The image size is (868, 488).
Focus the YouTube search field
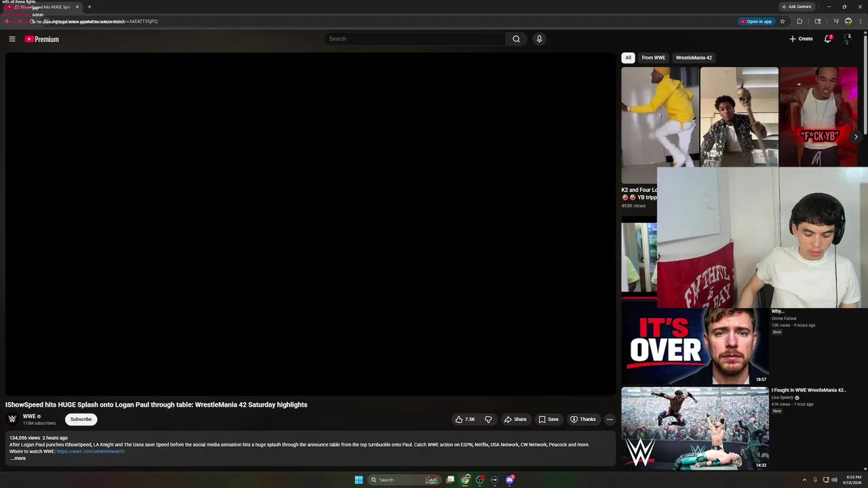[414, 39]
